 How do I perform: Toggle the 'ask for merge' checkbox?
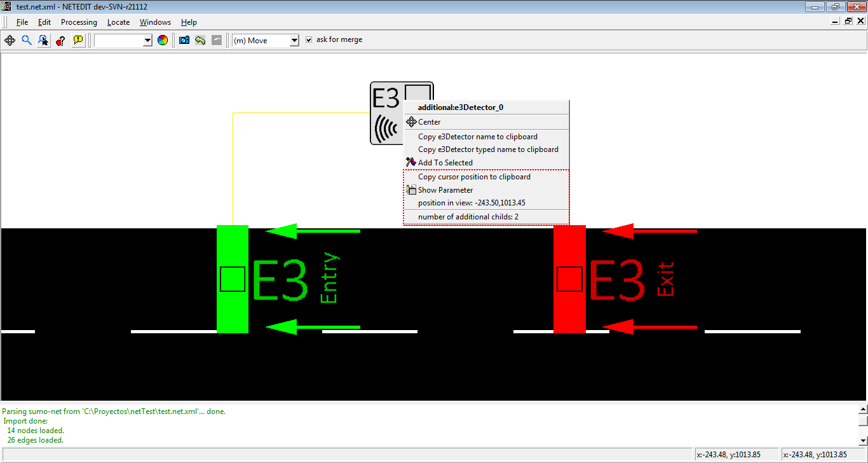(309, 39)
